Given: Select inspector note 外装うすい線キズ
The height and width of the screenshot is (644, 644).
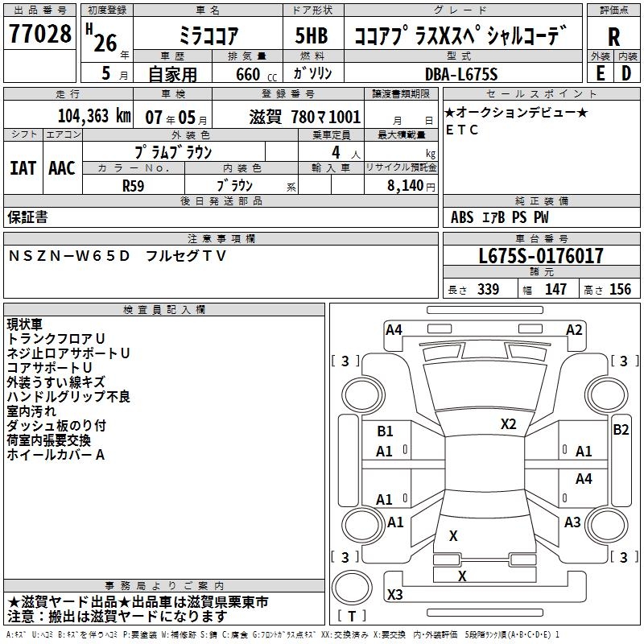Looking at the screenshot, I should tap(56, 382).
